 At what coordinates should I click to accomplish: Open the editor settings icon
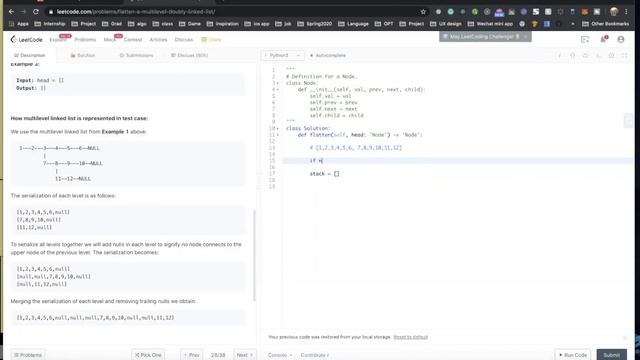click(611, 56)
